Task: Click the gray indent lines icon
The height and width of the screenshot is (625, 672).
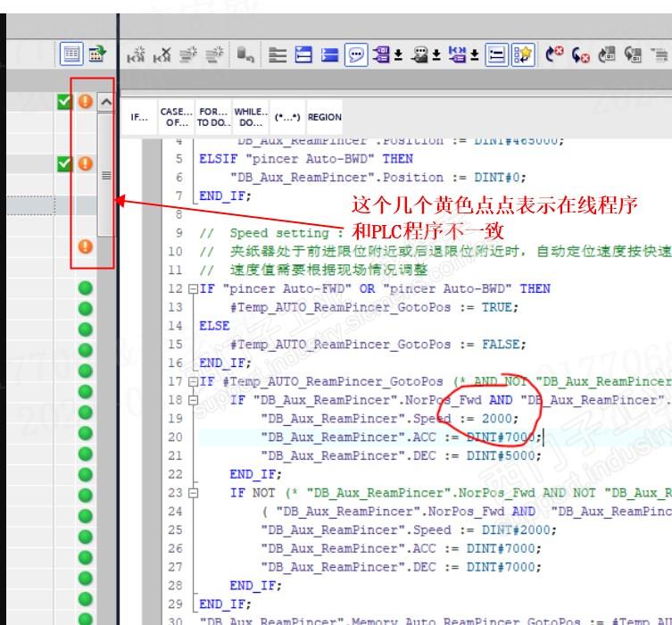Action: [278, 54]
